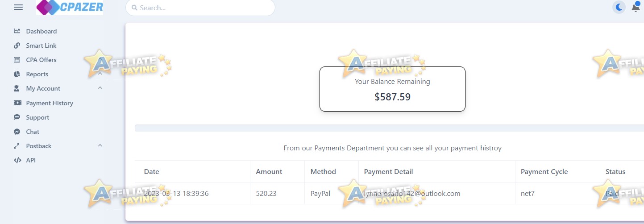644x224 pixels.
Task: Expand the Postback submenu chevron
Action: [100, 145]
